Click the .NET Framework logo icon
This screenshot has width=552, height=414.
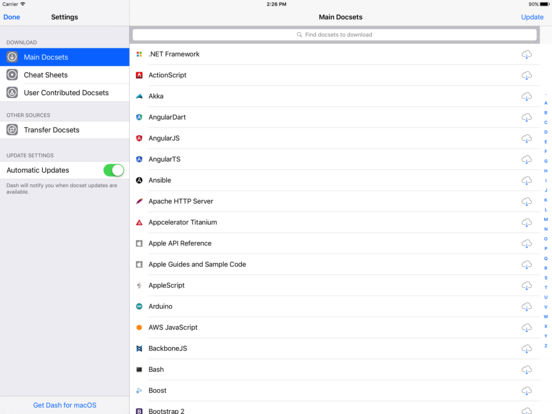139,54
